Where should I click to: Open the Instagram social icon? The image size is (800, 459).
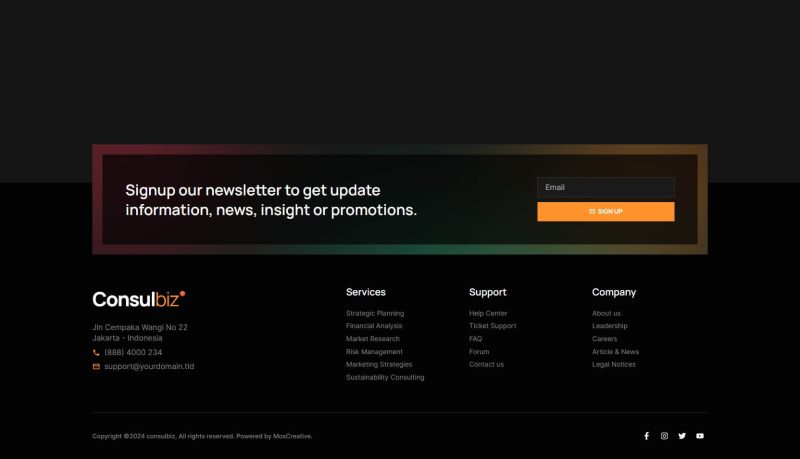click(664, 436)
